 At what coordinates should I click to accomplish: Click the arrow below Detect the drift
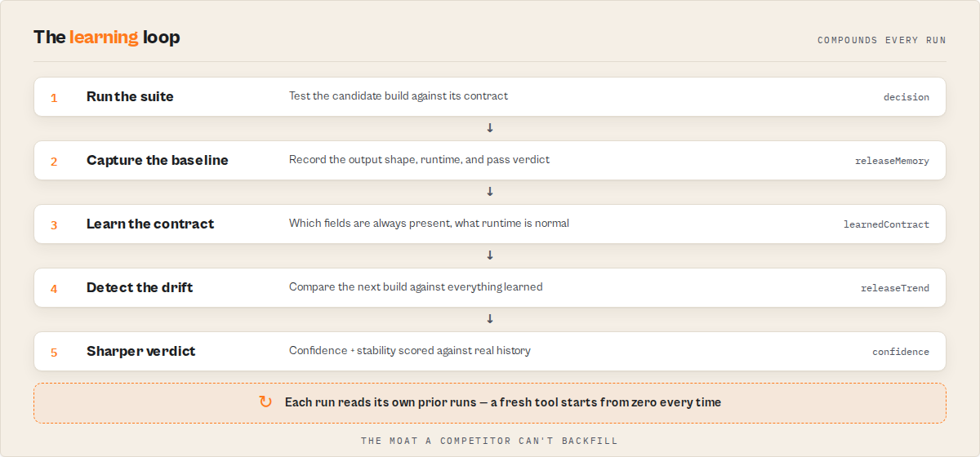point(490,319)
